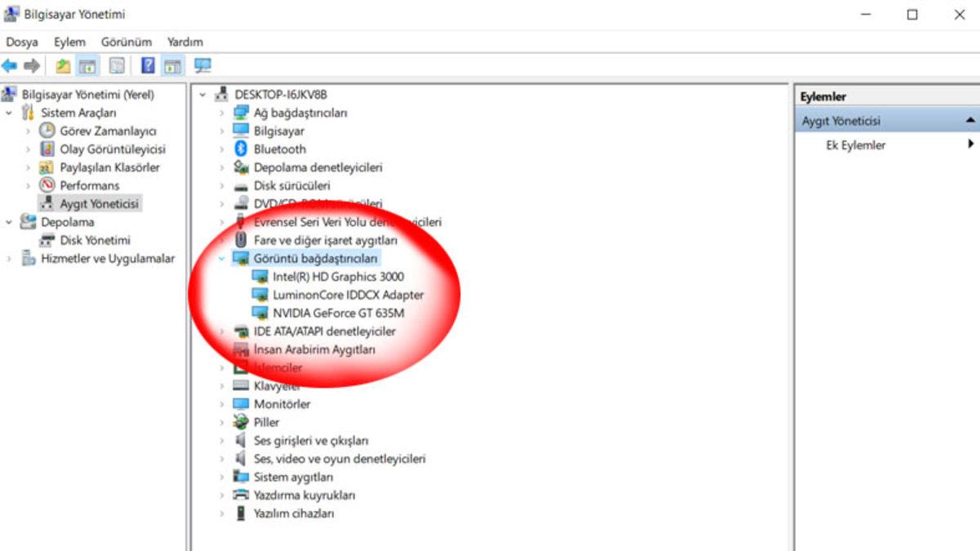This screenshot has width=980, height=551.
Task: Open the Eylem menu
Action: [x=69, y=42]
